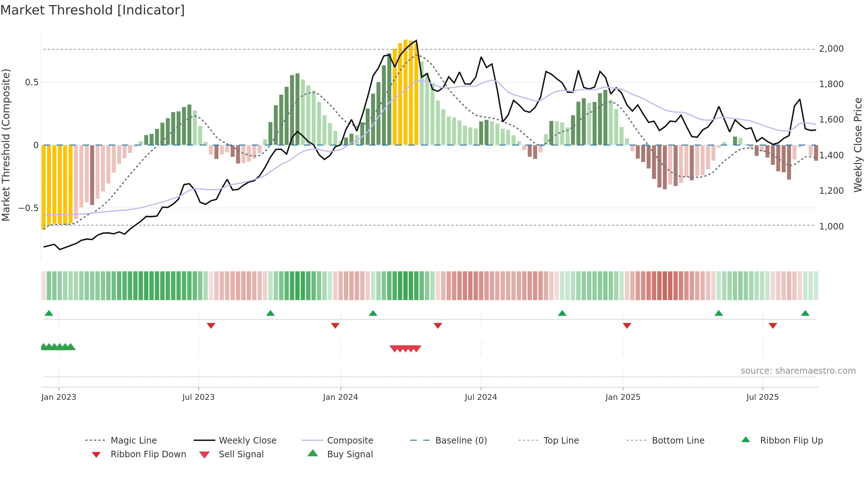Click the Jan 2023 x-axis label

[59, 397]
